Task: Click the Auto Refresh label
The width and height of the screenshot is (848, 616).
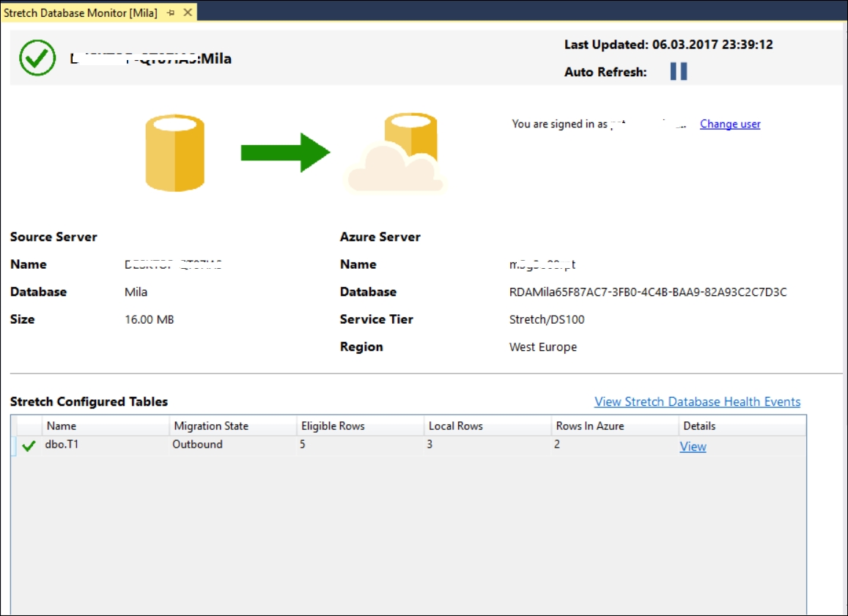Action: [605, 72]
